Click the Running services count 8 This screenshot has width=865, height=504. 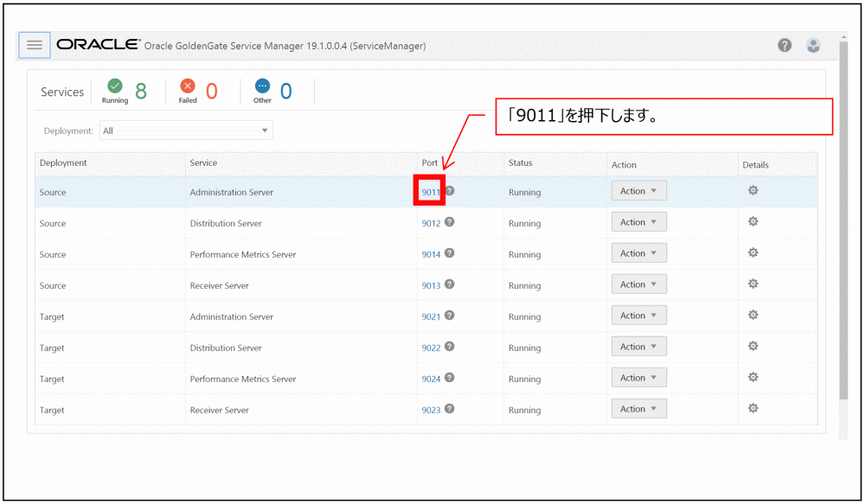141,91
